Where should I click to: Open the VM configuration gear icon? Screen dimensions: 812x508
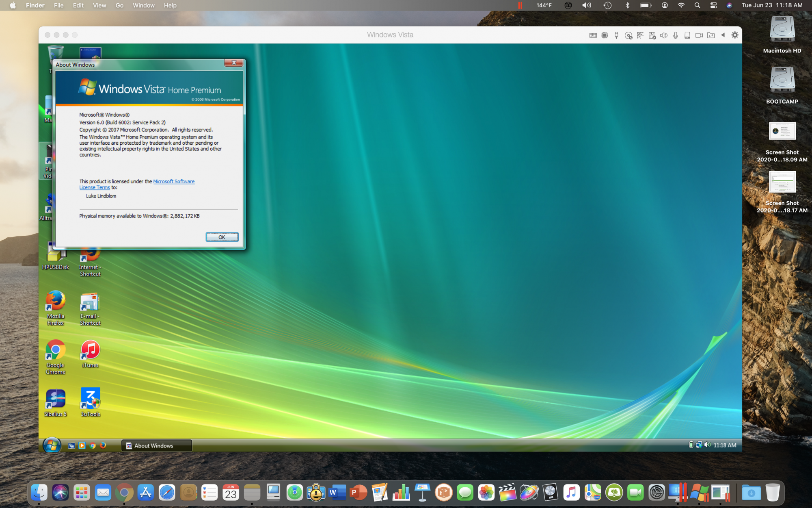click(x=735, y=35)
